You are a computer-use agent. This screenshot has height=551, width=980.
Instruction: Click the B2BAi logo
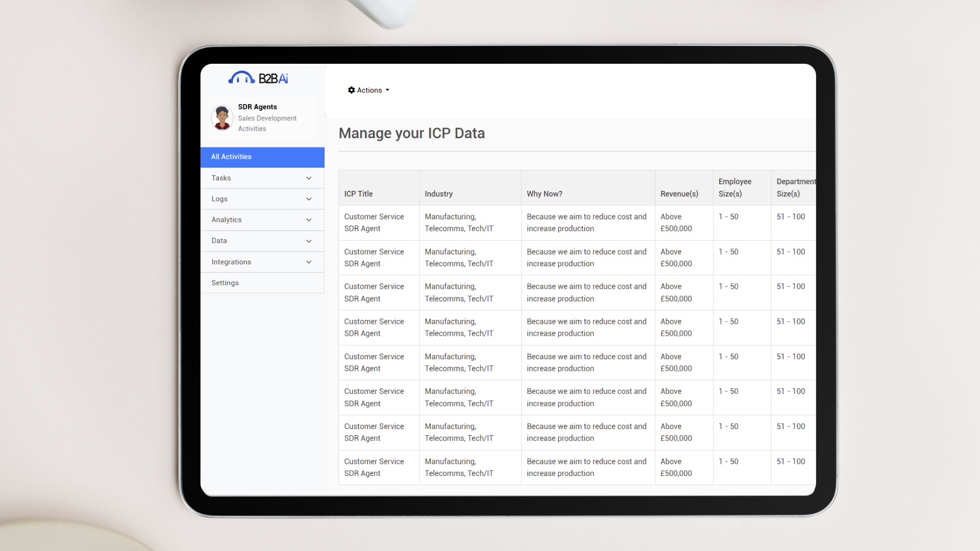258,78
